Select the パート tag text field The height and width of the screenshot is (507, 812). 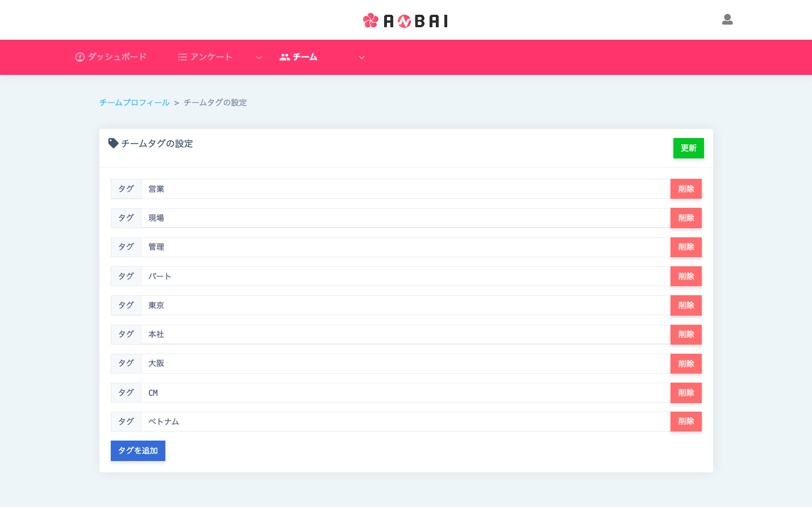(x=398, y=276)
